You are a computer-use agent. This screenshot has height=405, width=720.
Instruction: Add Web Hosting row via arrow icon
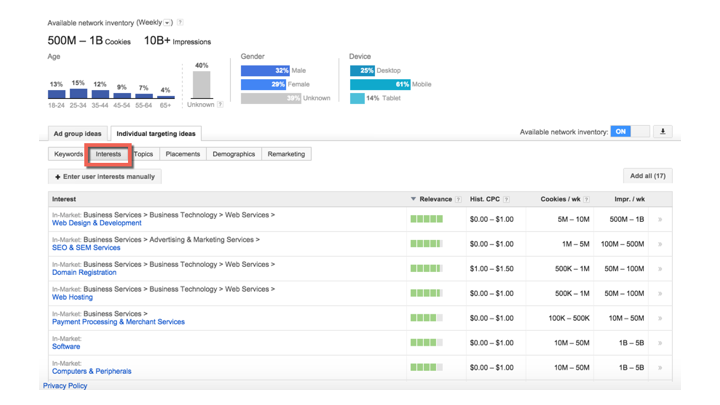[660, 294]
